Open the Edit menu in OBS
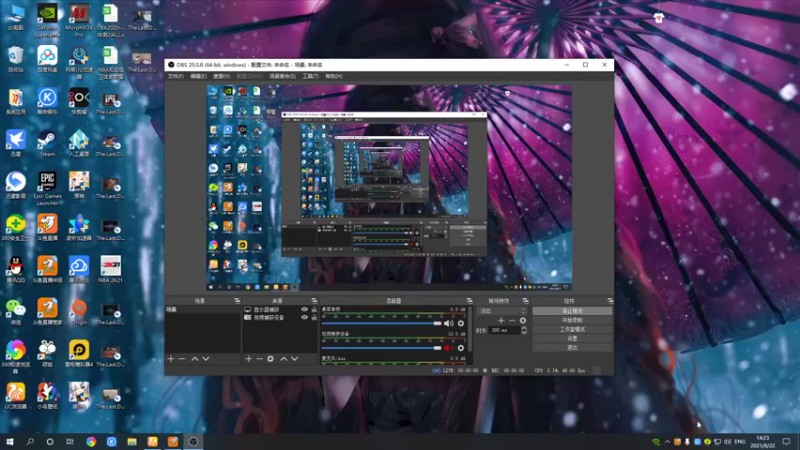800x450 pixels. click(x=198, y=76)
